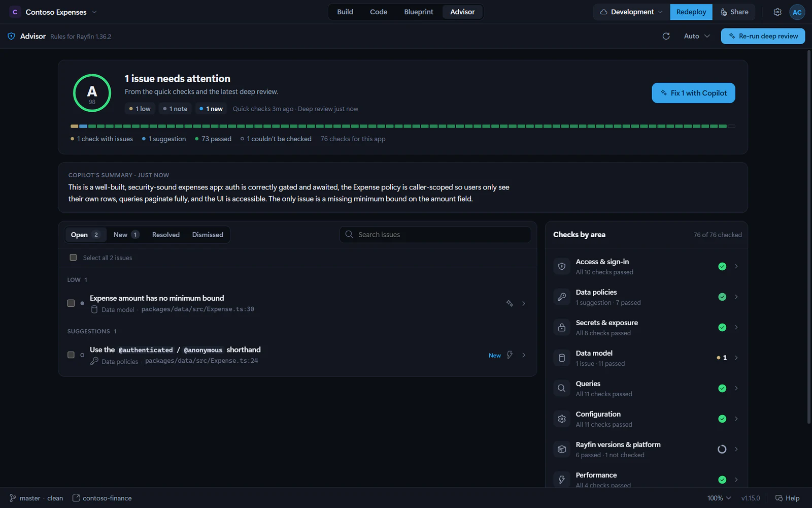The image size is (812, 508).
Task: Open the contoso-finance link
Action: 102,498
